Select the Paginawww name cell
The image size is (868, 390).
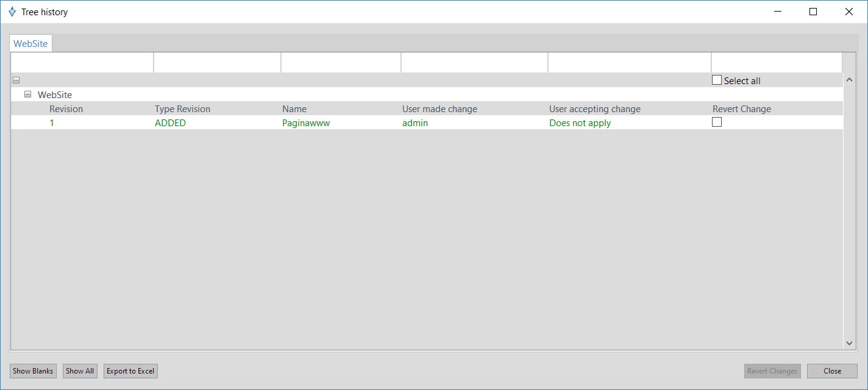[x=305, y=123]
